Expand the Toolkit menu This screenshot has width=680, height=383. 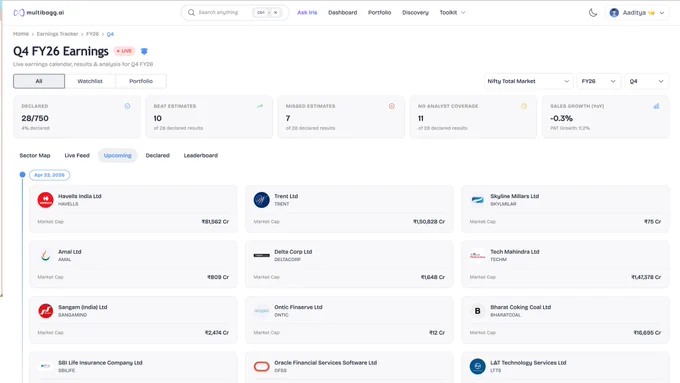(x=452, y=13)
